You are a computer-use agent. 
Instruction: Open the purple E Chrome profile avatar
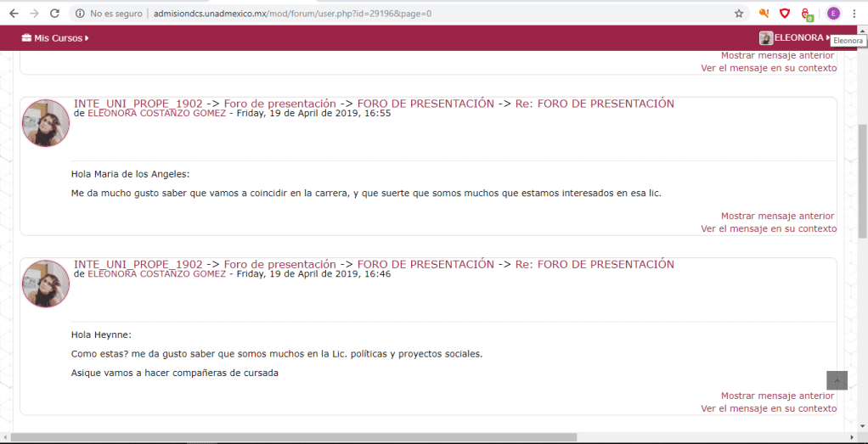point(833,14)
